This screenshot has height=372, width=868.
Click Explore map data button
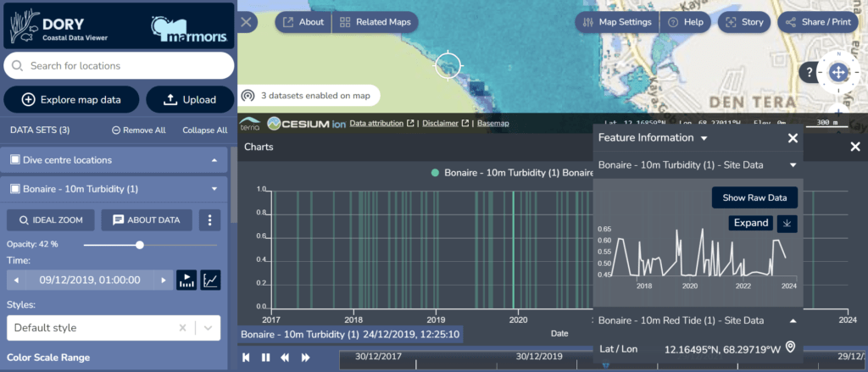click(71, 100)
